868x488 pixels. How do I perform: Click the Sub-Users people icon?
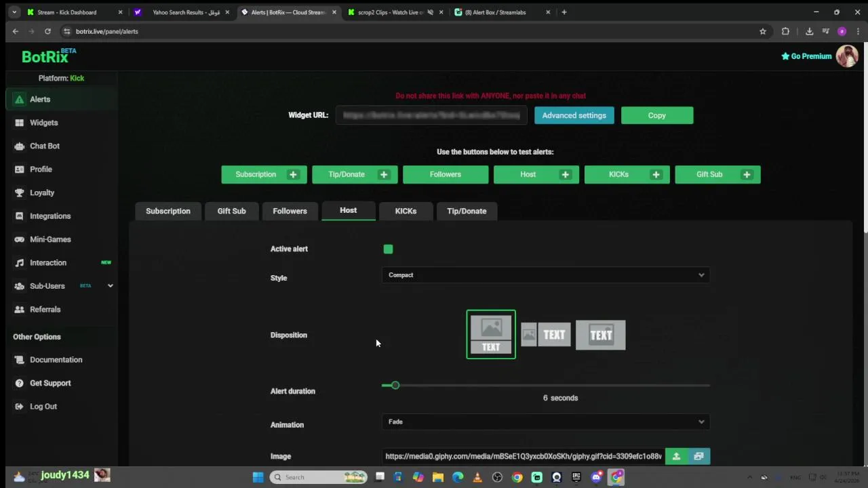coord(19,286)
